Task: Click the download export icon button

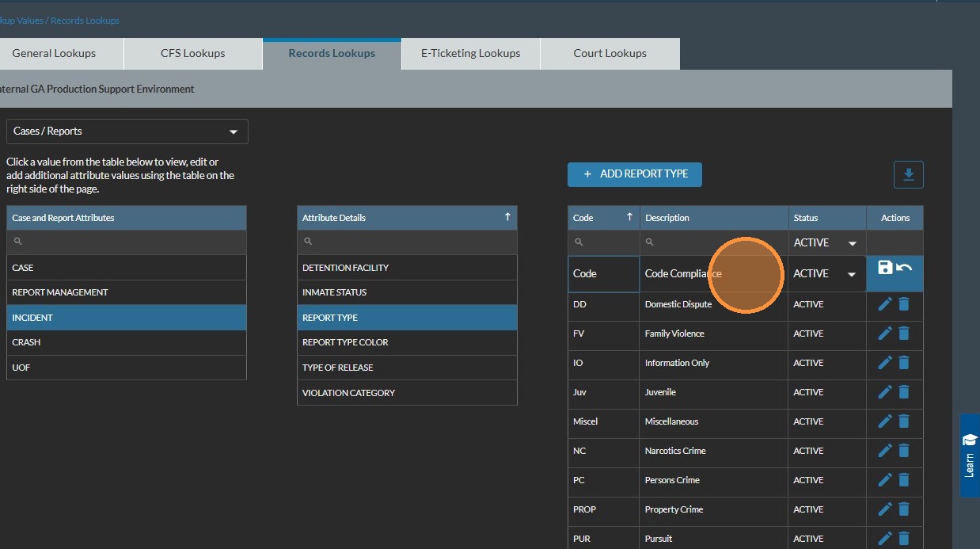Action: pyautogui.click(x=908, y=175)
